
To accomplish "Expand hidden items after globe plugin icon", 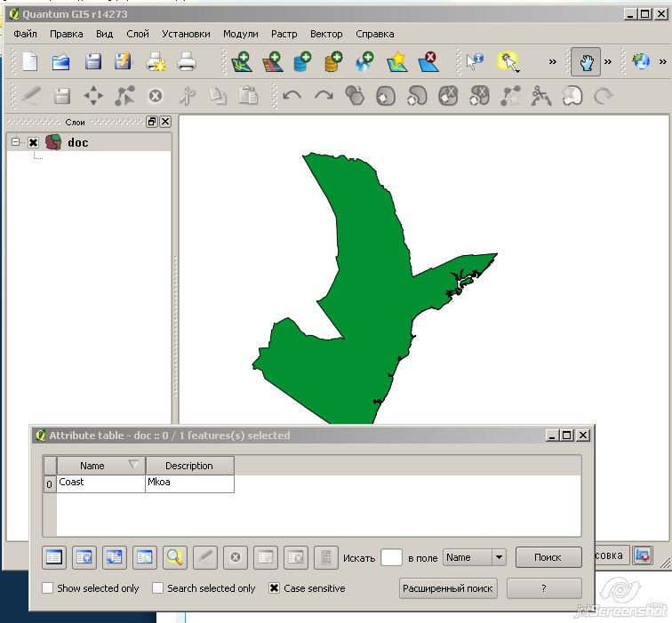I will coord(662,62).
